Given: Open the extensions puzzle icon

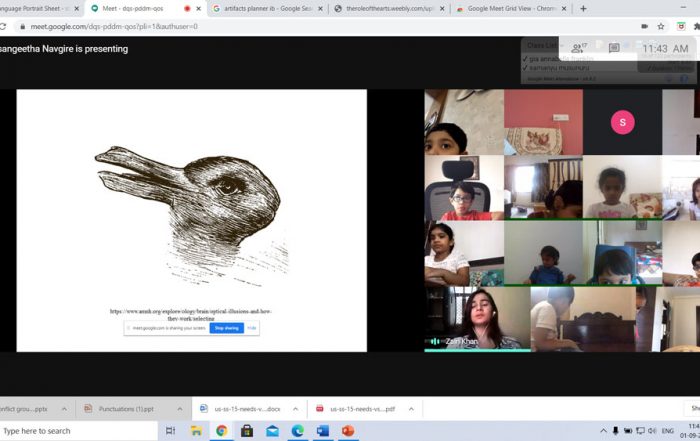Looking at the screenshot, I should [696, 26].
